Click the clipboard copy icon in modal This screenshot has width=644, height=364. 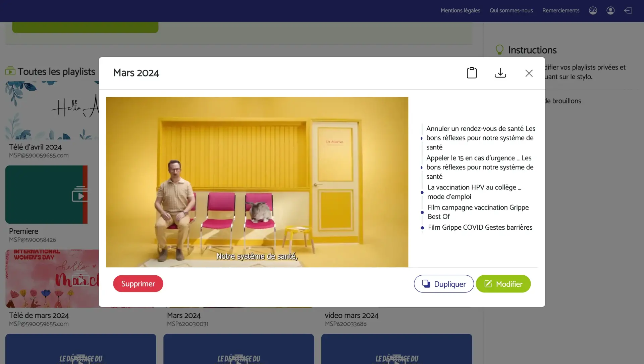click(x=472, y=73)
